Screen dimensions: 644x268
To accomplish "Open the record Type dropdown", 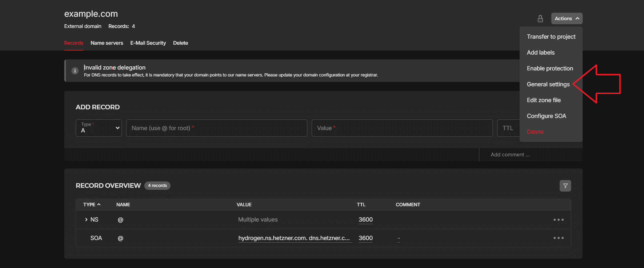I will pyautogui.click(x=99, y=128).
